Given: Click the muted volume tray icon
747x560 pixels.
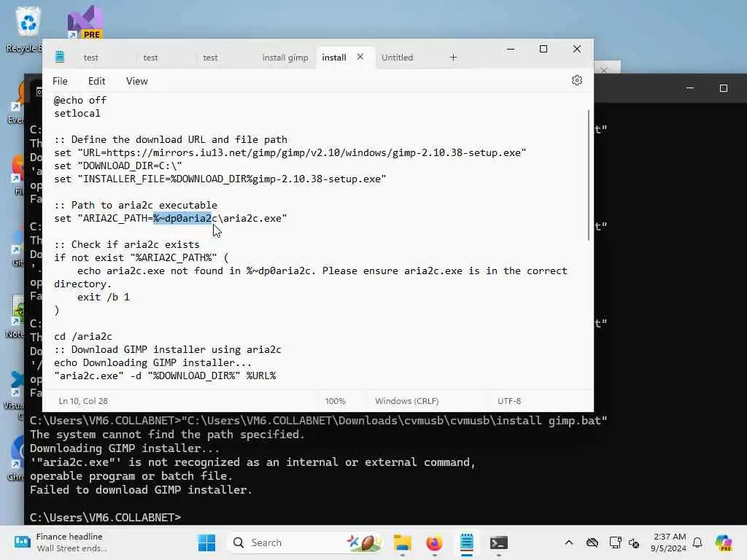Looking at the screenshot, I should 634,542.
